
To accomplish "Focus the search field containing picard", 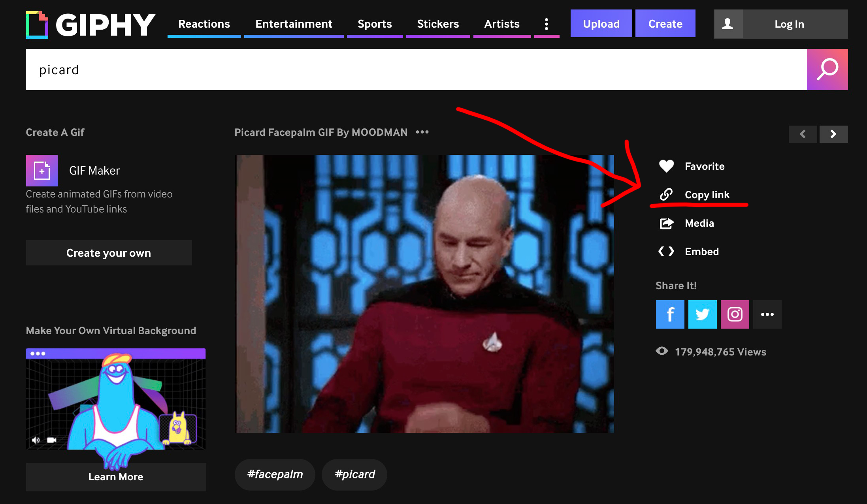I will (x=416, y=70).
